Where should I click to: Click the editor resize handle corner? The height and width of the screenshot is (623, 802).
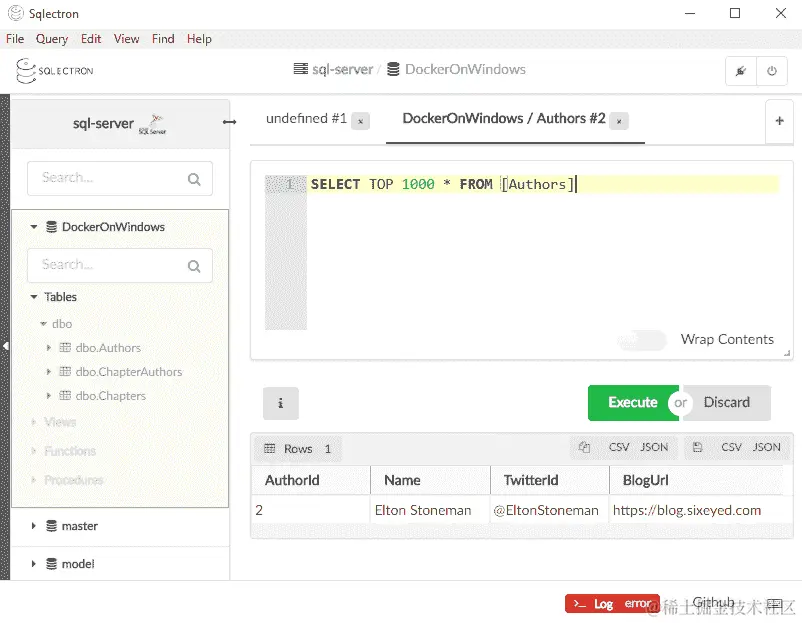click(x=787, y=353)
